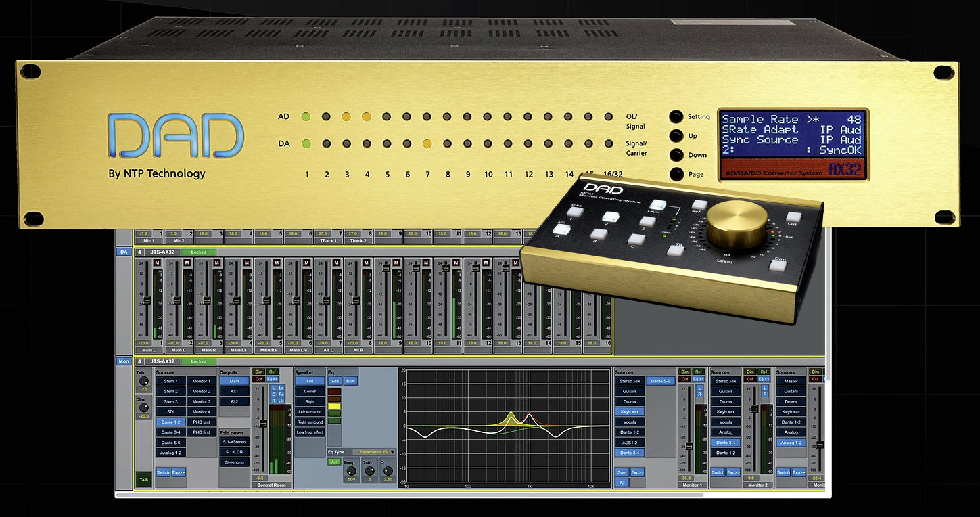Select the Center speaker
This screenshot has width=980, height=517.
point(310,391)
